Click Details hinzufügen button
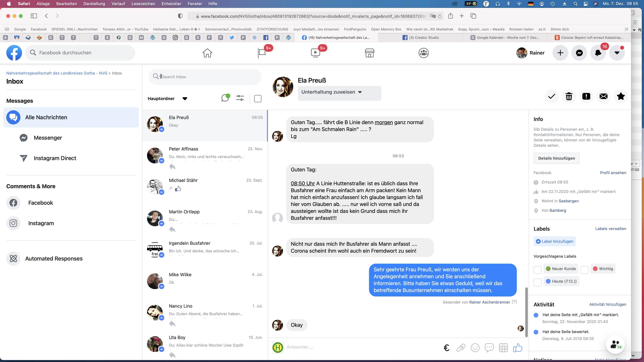 coord(556,158)
